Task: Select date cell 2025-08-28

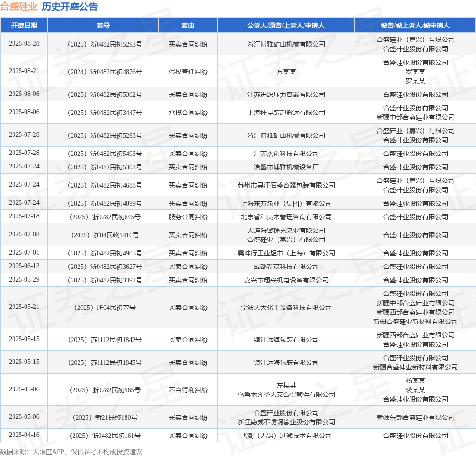Action: point(24,43)
